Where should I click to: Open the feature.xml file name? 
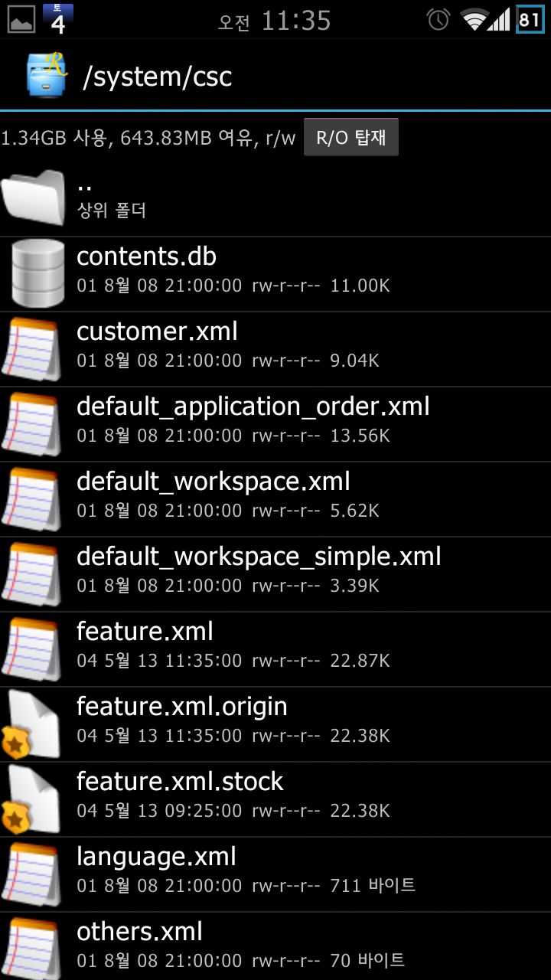pos(145,632)
